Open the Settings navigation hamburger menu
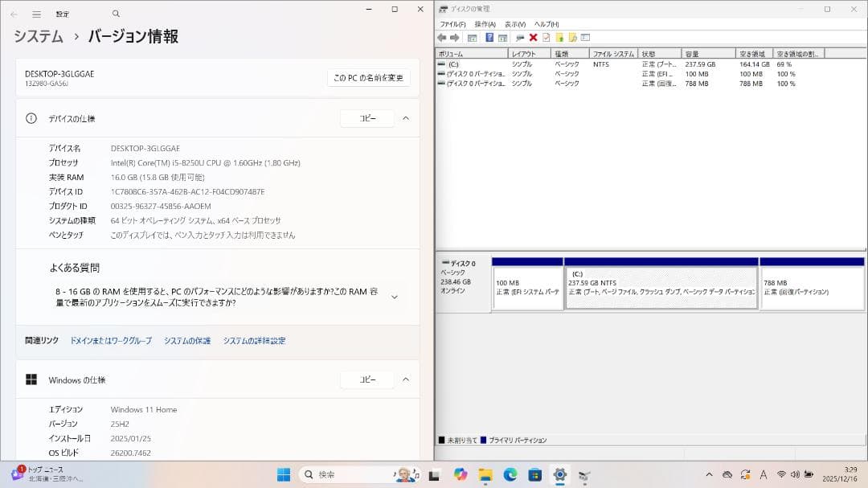Viewport: 868px width, 488px height. point(36,14)
